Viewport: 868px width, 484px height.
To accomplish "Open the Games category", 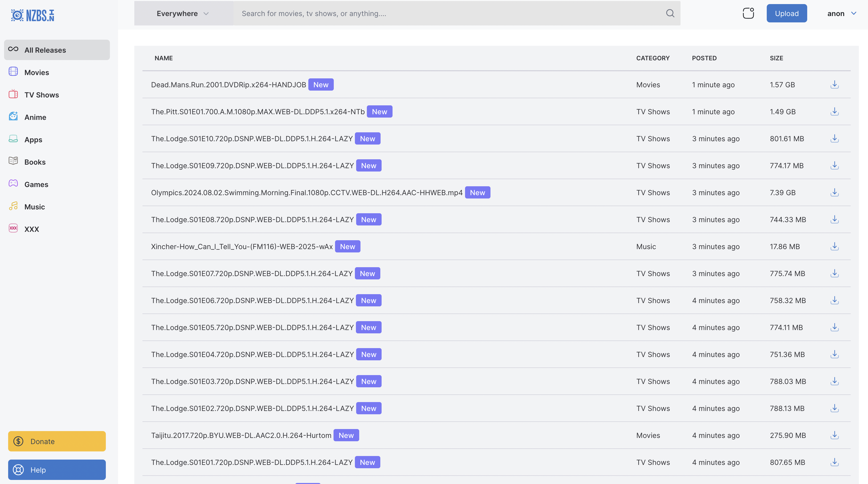I will [57, 184].
